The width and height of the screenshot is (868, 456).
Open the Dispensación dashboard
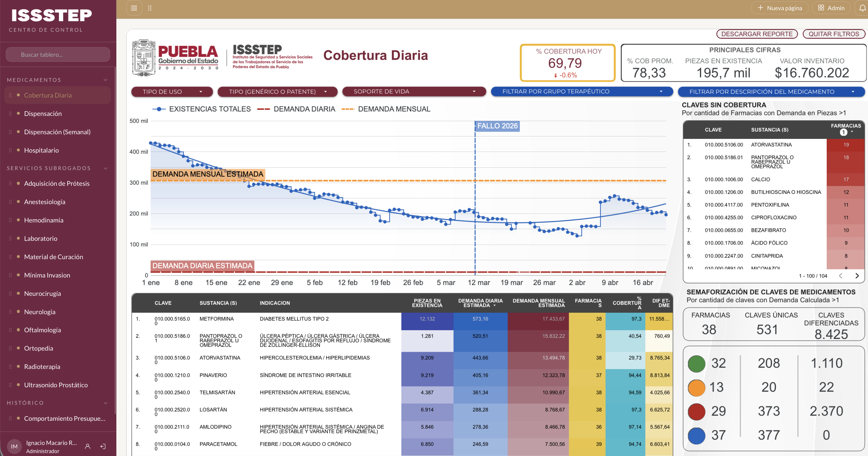point(43,114)
